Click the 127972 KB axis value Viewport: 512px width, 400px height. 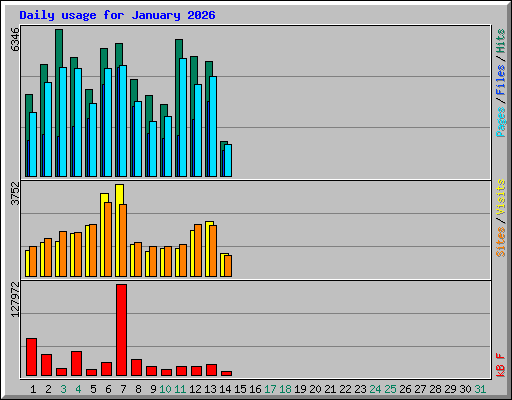(x=15, y=299)
